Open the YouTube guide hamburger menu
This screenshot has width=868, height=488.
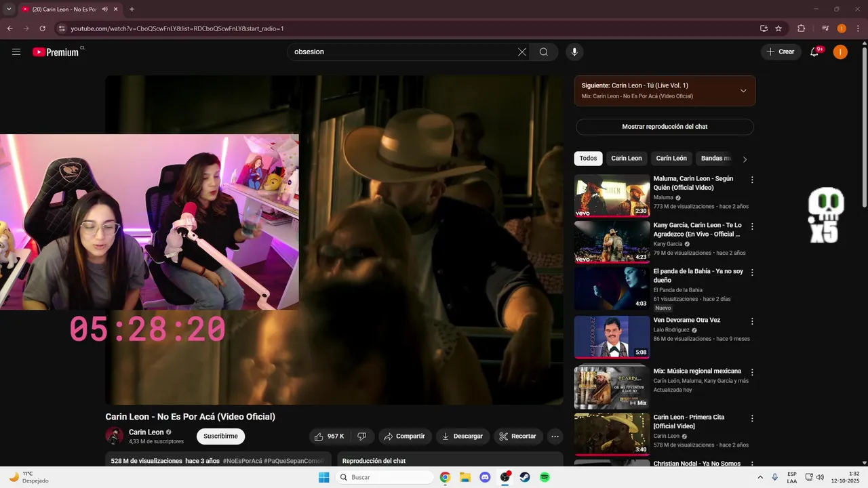coord(16,52)
